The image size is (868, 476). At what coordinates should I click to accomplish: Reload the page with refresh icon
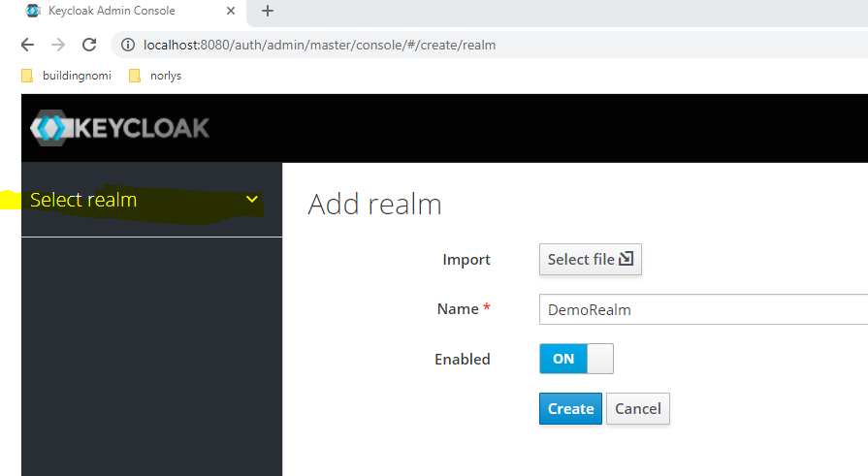[x=89, y=45]
